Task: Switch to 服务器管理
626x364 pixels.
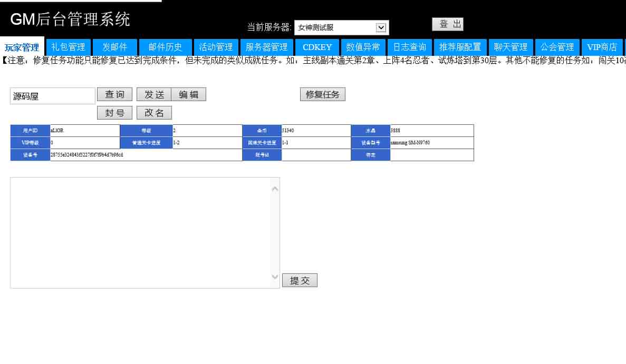Action: 266,47
